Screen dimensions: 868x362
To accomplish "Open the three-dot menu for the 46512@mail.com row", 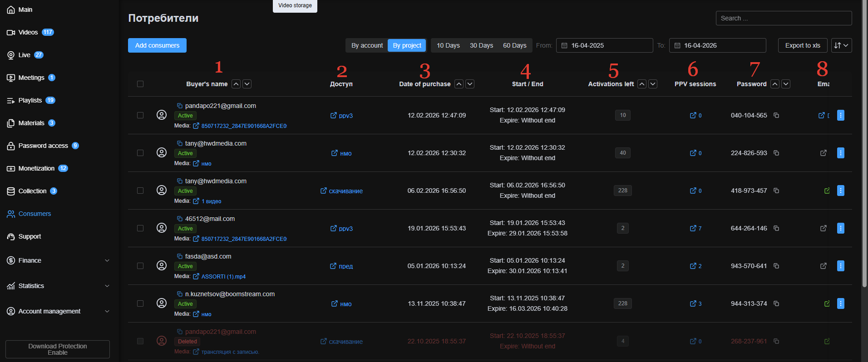I will click(841, 228).
